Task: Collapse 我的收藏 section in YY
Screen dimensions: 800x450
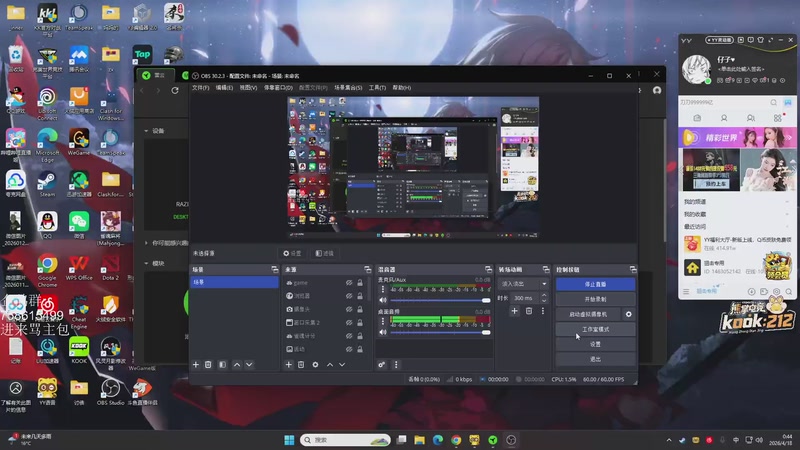Action: click(x=787, y=214)
